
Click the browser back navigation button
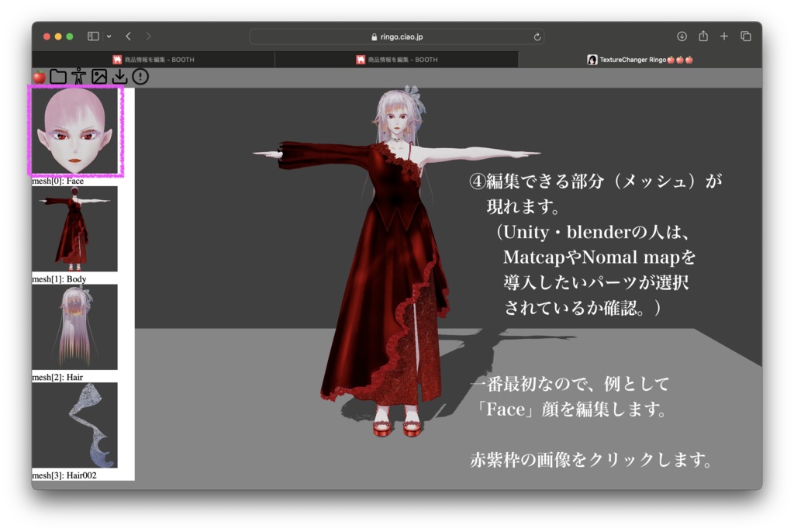128,36
